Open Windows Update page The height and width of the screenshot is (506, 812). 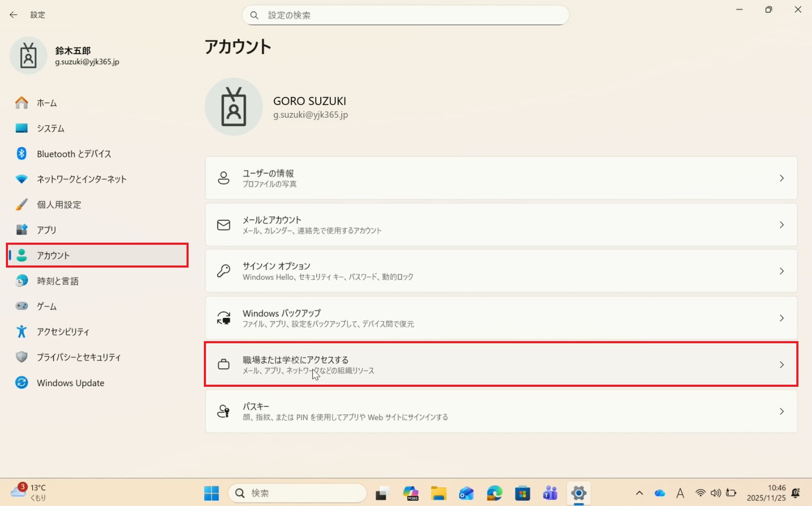(x=70, y=383)
